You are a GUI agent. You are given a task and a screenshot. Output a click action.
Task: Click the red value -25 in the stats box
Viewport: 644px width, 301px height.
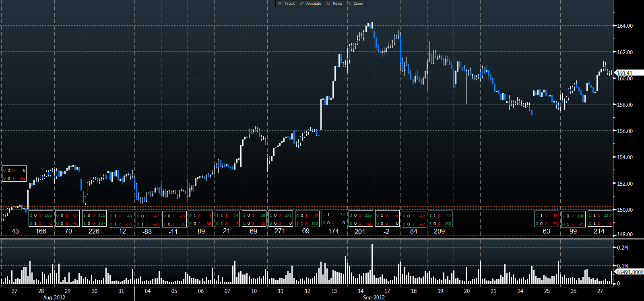[x=369, y=223]
